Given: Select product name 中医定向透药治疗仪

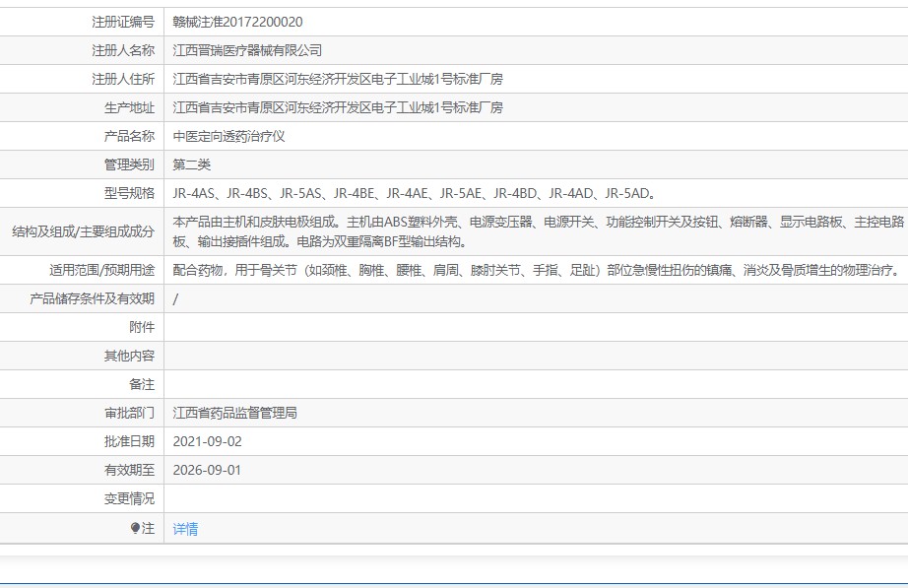Looking at the screenshot, I should 228,136.
